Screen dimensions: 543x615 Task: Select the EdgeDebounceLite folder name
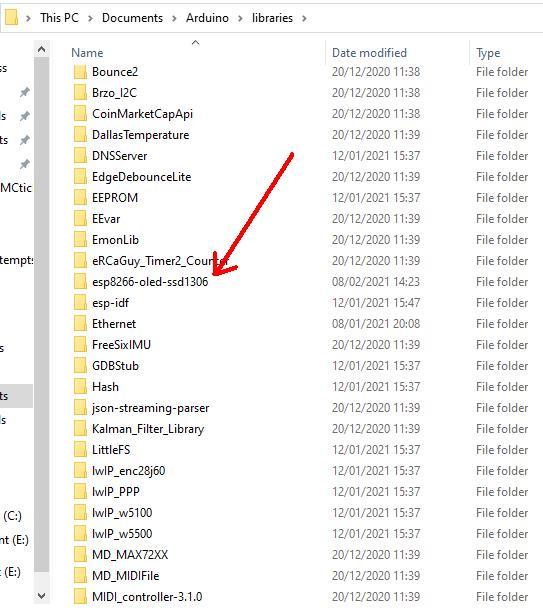click(x=142, y=177)
